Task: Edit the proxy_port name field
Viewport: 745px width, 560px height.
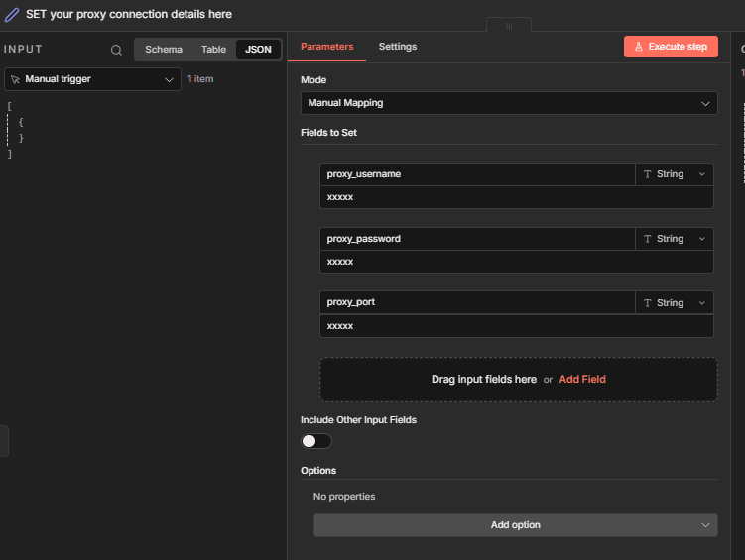Action: (477, 302)
